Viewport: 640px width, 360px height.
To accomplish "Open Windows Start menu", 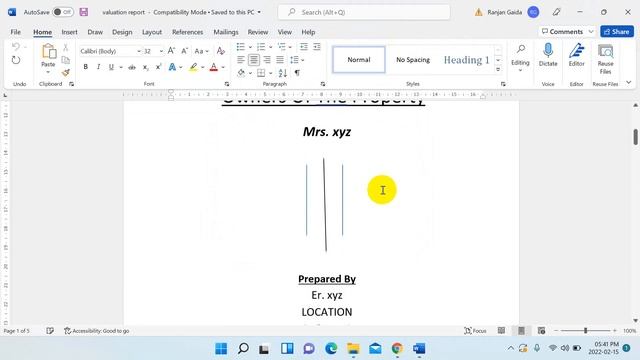I will pyautogui.click(x=221, y=349).
